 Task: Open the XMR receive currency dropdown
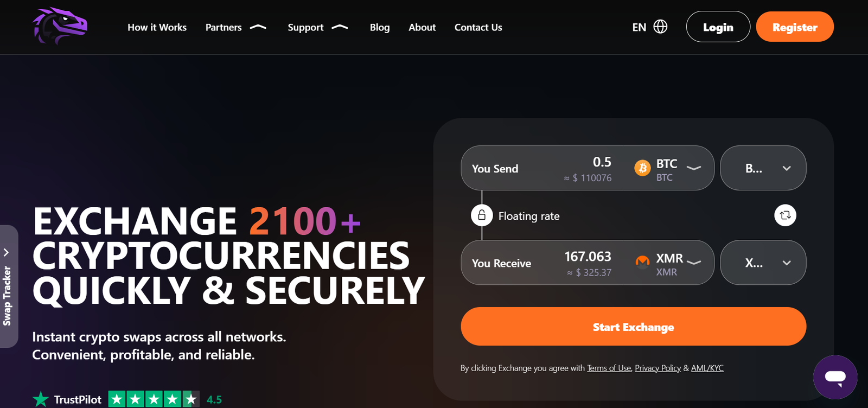point(693,263)
